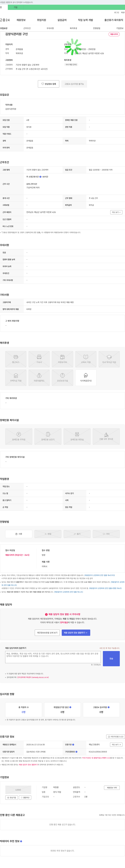Open the 채용정보 menu
The width and height of the screenshot is (125, 868).
click(21, 20)
